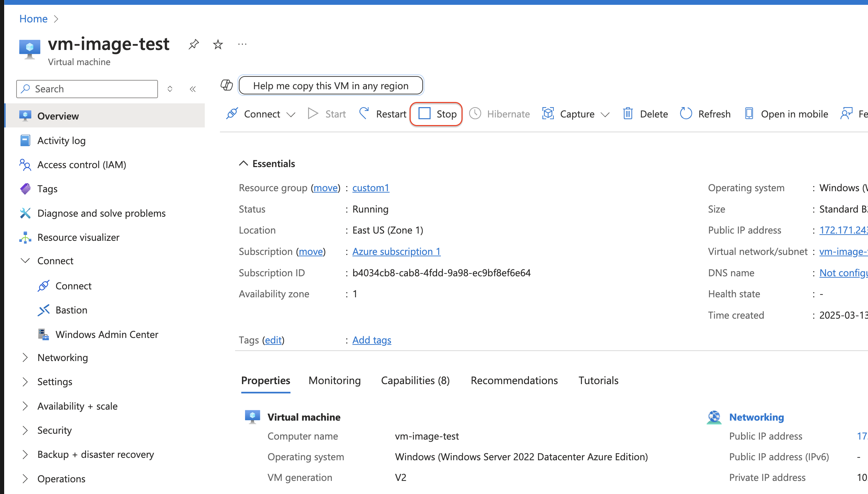Refresh the VM overview
The width and height of the screenshot is (868, 494).
coord(705,114)
